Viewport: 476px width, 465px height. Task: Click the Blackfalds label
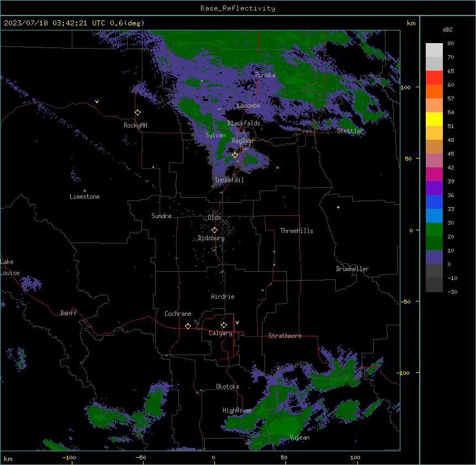(x=244, y=123)
